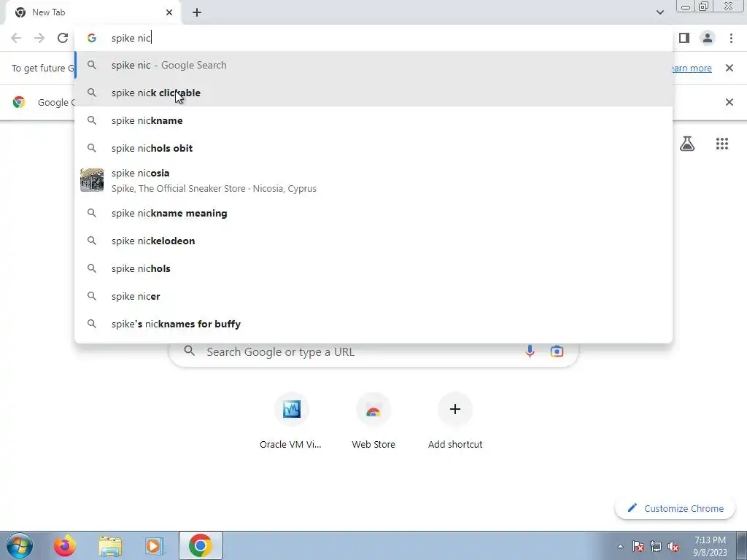Open the Google apps grid

pyautogui.click(x=721, y=144)
